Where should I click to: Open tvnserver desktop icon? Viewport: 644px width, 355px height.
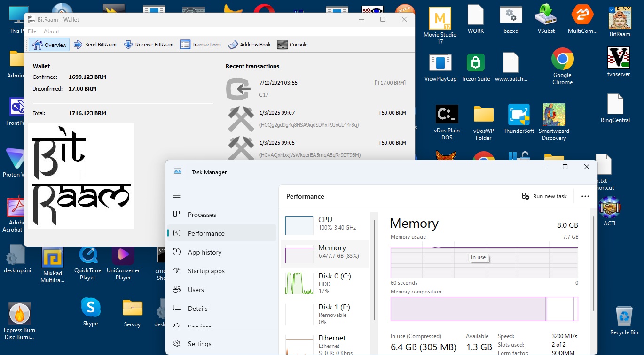[619, 62]
